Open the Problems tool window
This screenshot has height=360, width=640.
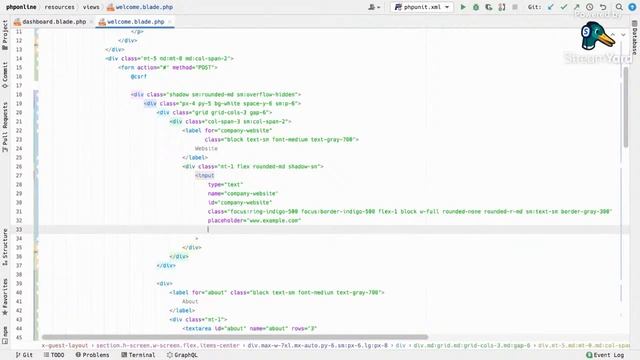coord(92,355)
